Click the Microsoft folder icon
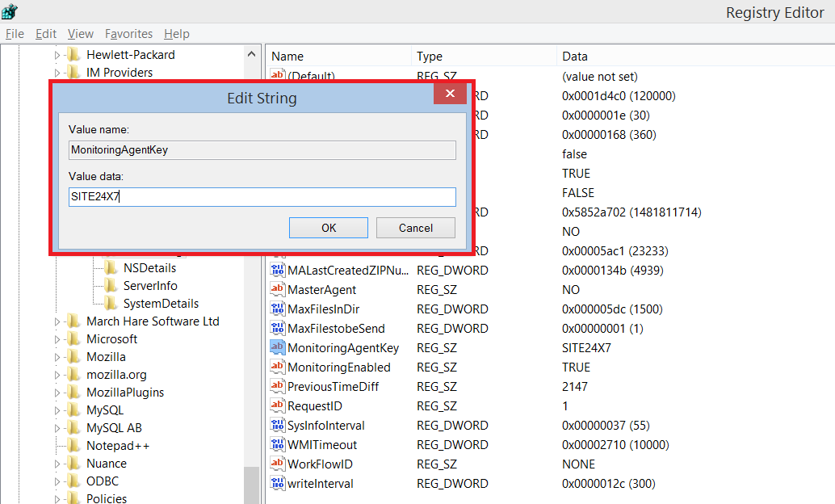 73,339
